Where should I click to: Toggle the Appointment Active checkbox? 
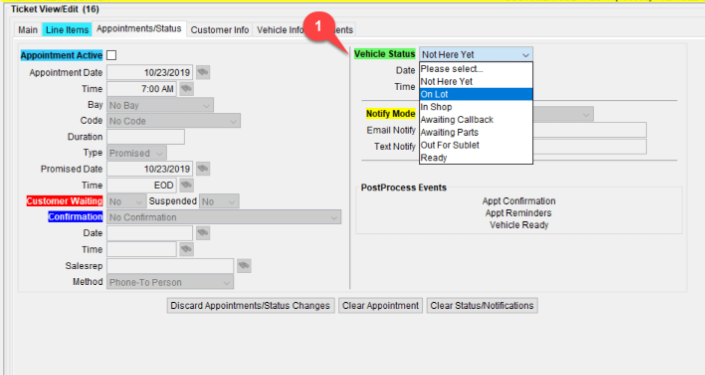click(112, 55)
